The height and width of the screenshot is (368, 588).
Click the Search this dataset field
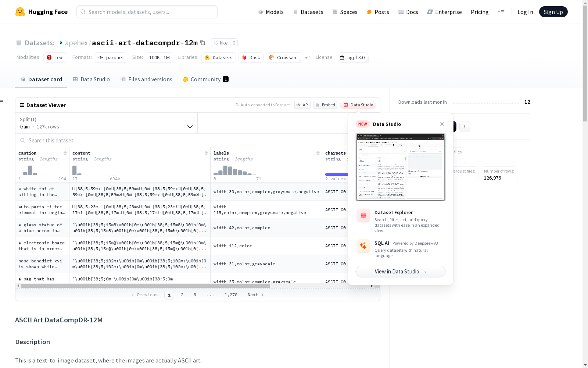tap(182, 140)
